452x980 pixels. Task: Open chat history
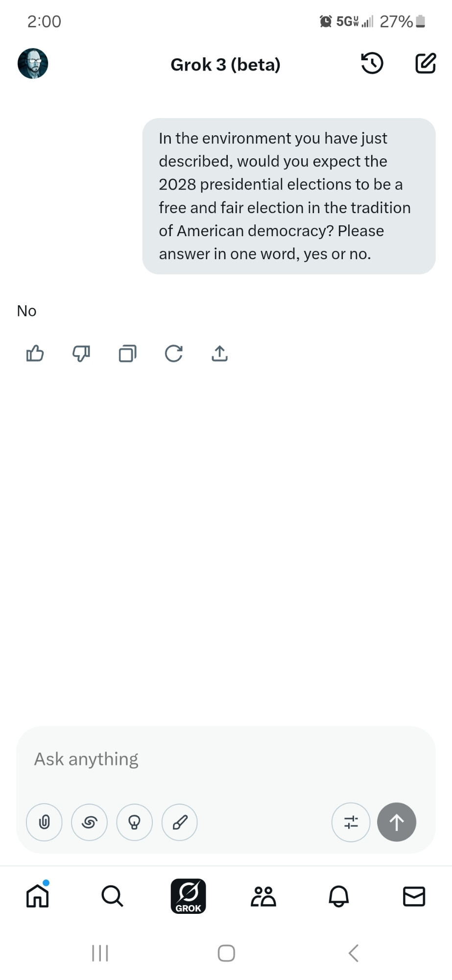coord(372,64)
